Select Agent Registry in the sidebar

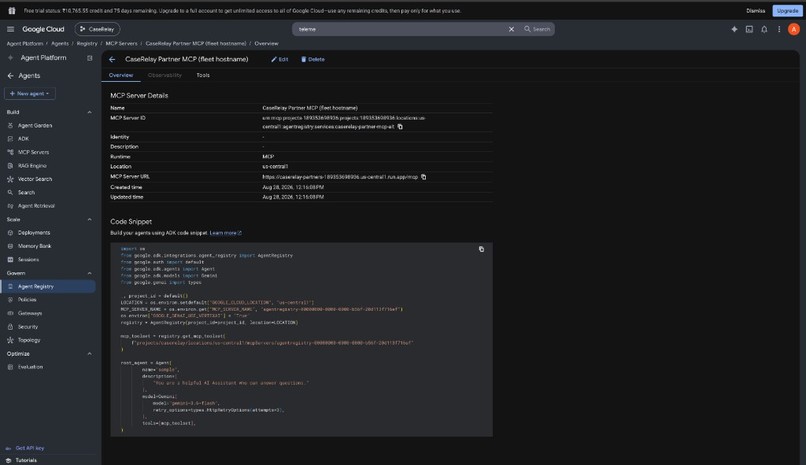48,286
